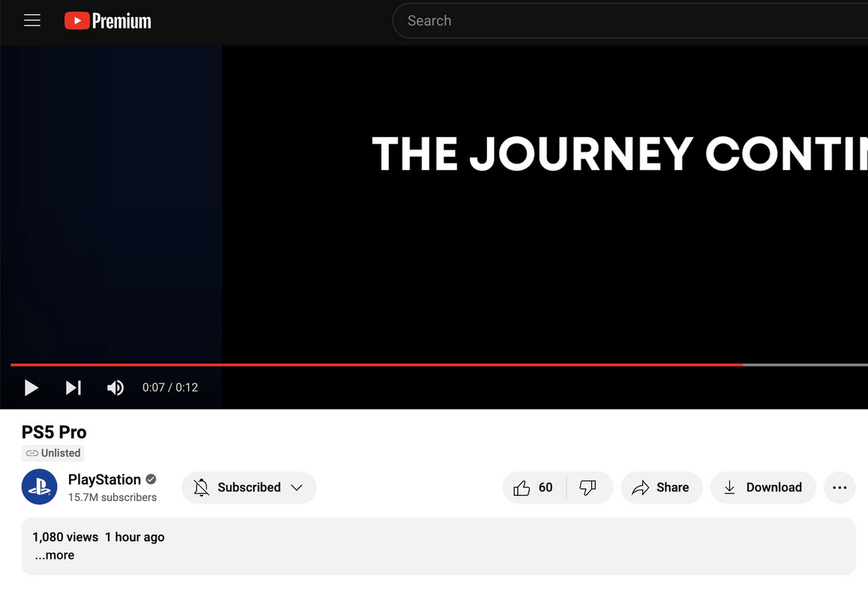
Task: Skip to the next video
Action: coord(73,388)
